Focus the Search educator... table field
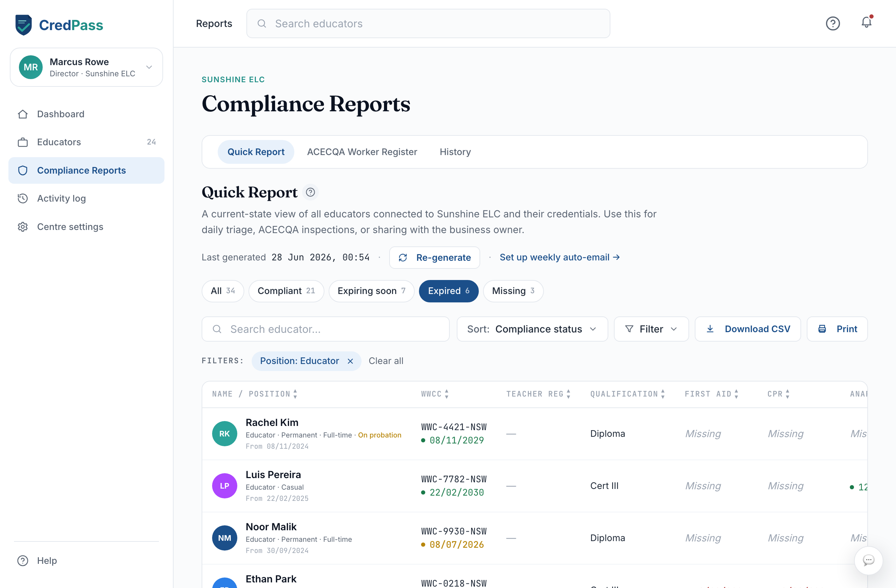The image size is (896, 588). coord(325,329)
